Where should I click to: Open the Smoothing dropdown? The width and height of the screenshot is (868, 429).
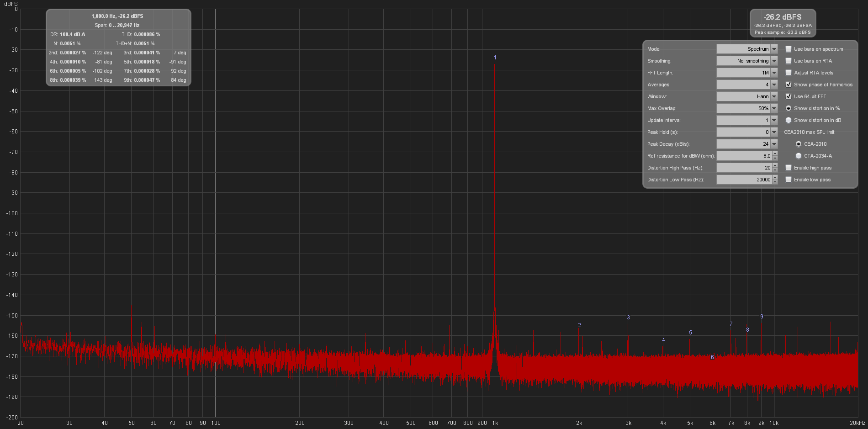[773, 61]
